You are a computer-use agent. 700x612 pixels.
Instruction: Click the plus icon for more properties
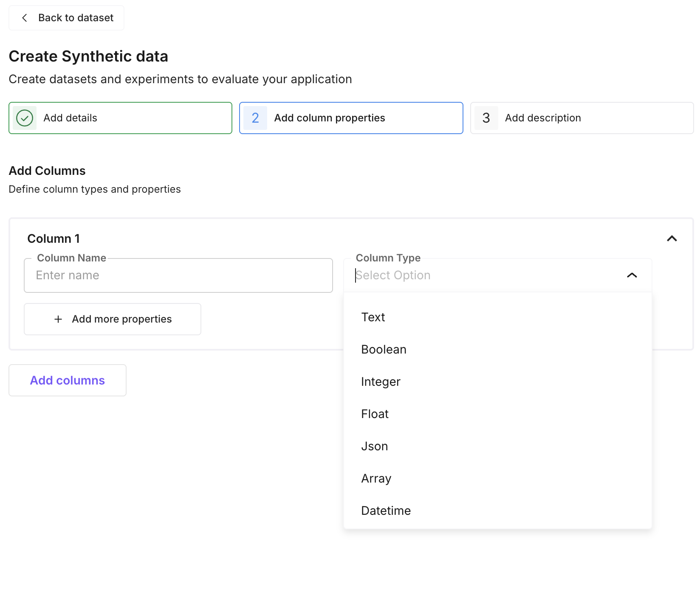click(x=58, y=319)
